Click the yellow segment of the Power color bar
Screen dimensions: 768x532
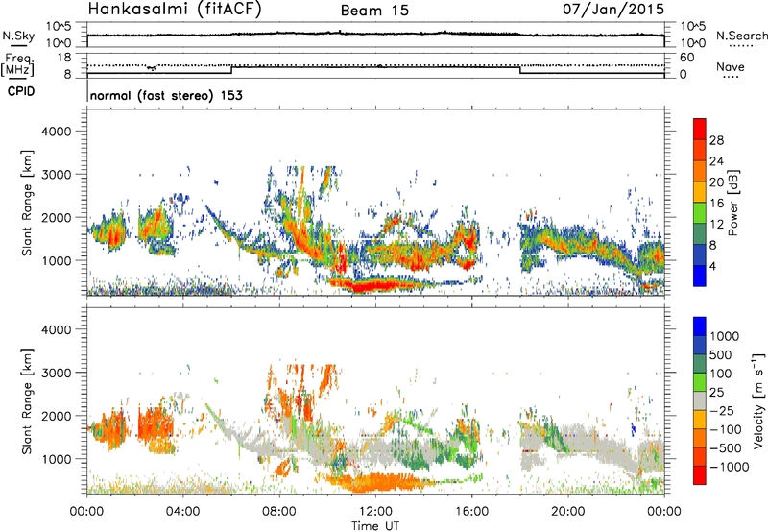pos(700,192)
